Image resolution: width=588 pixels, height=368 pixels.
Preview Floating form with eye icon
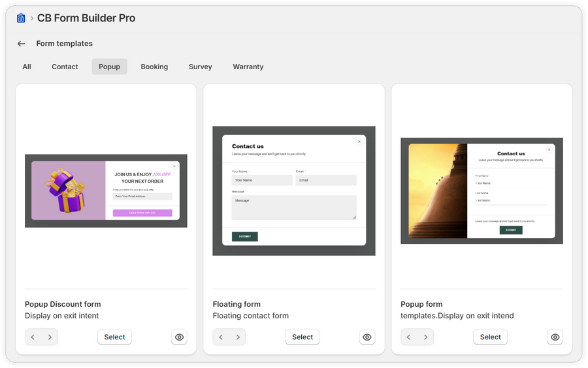tap(367, 337)
